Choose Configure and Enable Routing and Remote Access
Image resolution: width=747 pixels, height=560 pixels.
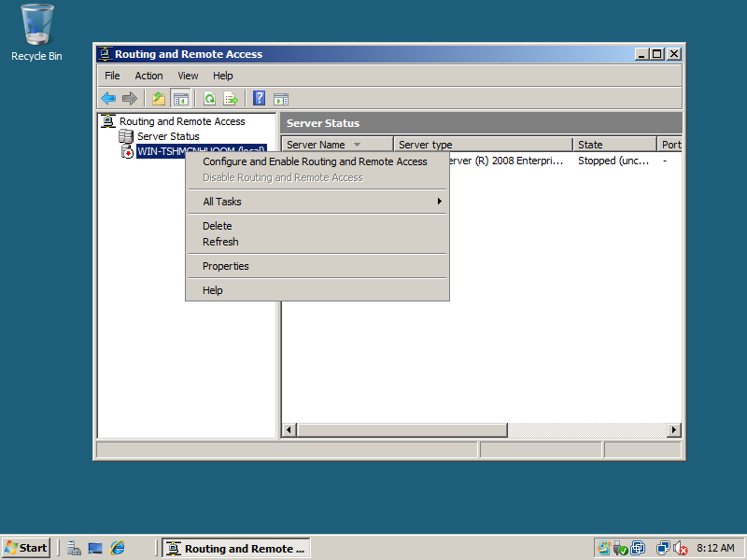[317, 161]
